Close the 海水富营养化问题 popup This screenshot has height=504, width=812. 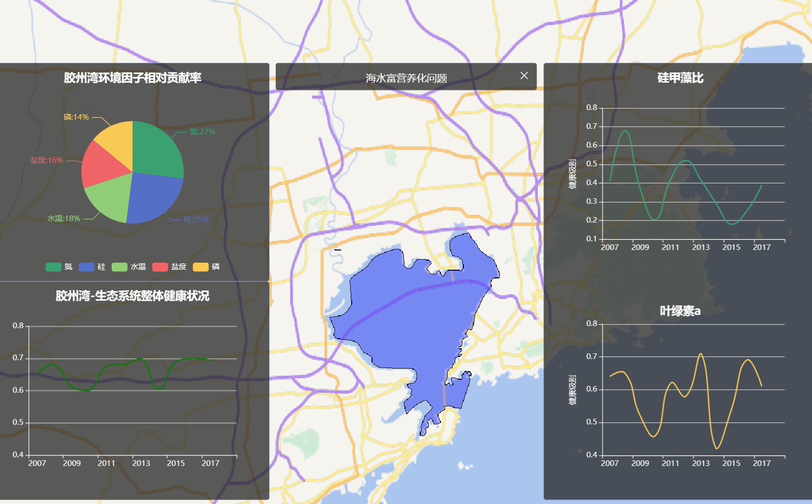click(524, 76)
